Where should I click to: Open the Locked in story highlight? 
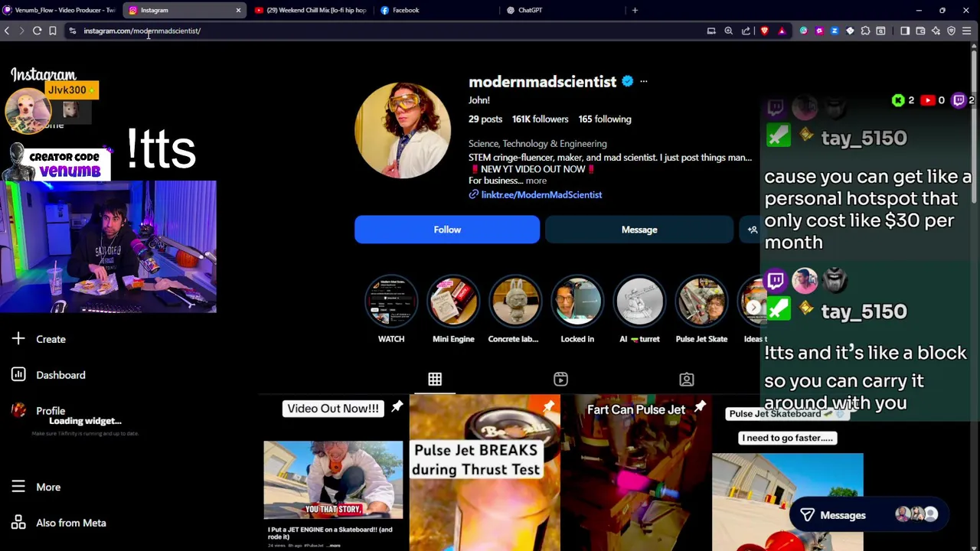(577, 302)
